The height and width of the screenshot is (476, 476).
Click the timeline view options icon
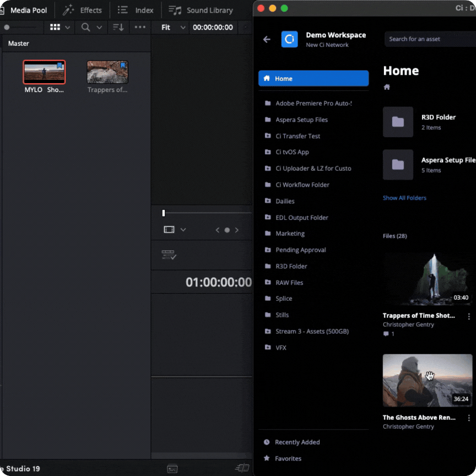tap(169, 255)
